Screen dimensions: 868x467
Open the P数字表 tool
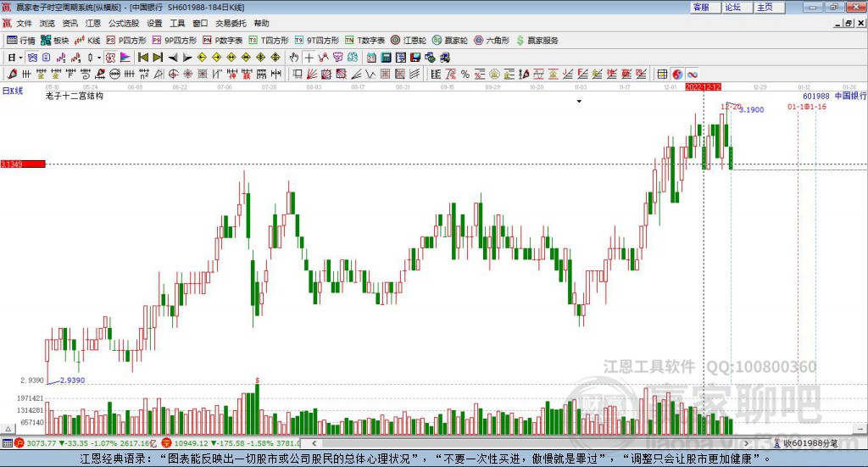coord(223,41)
